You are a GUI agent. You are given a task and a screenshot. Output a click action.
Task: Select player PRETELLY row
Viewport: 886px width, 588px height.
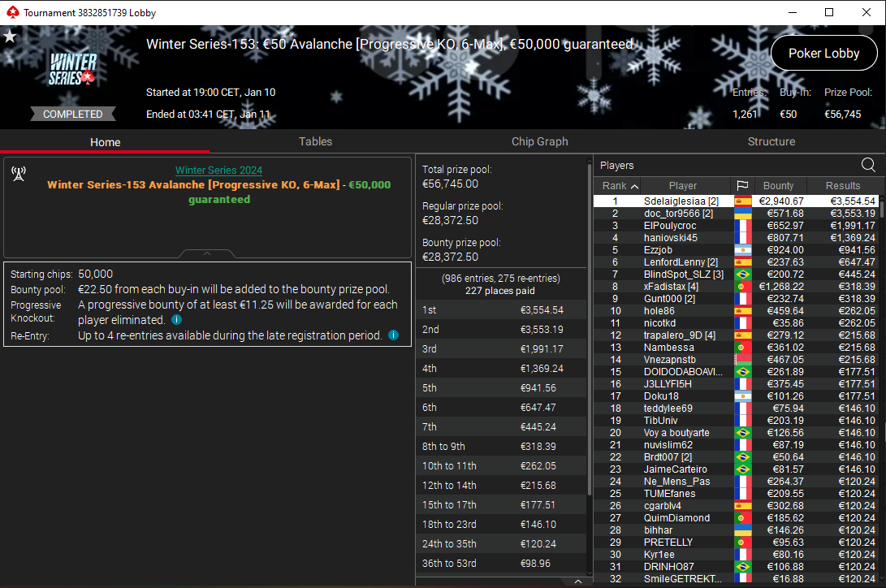pos(737,543)
